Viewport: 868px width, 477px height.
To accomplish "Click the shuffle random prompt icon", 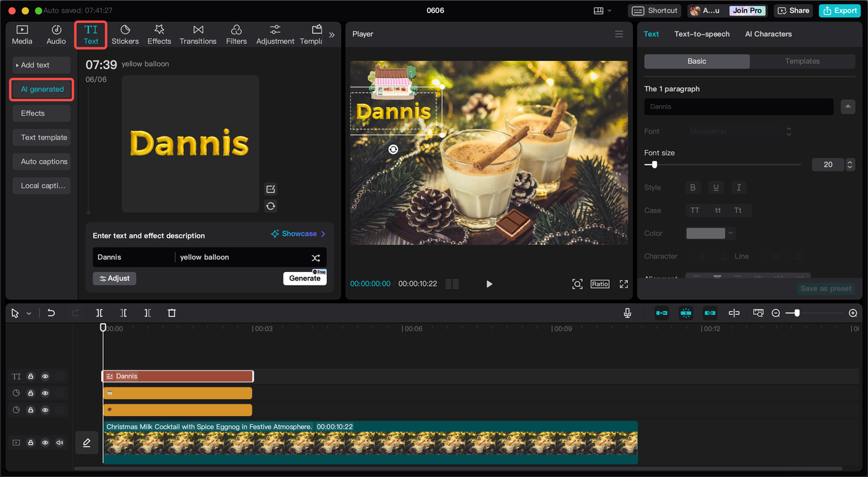I will [316, 258].
